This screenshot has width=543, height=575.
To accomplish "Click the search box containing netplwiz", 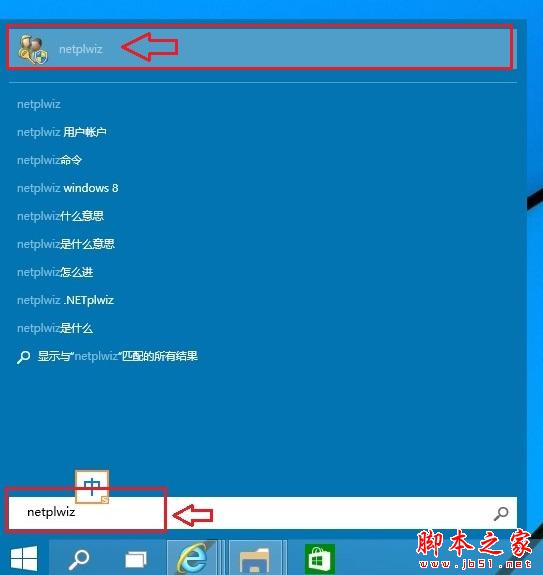I will pos(263,513).
